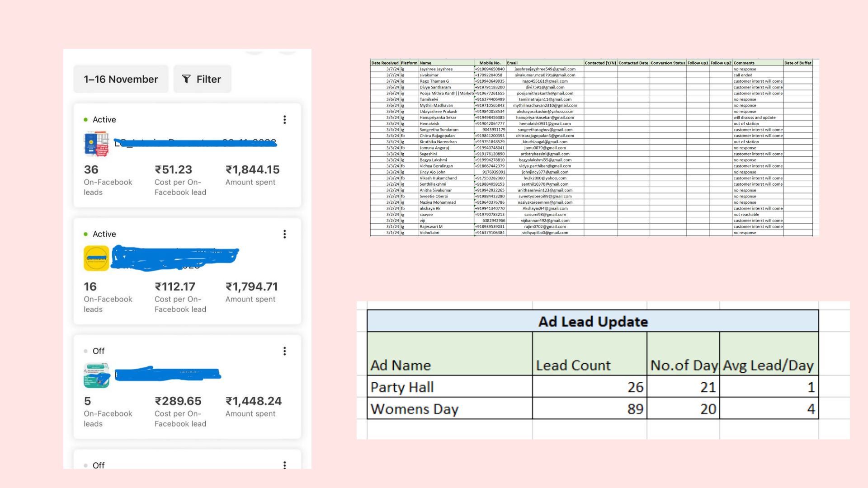Image resolution: width=868 pixels, height=488 pixels.
Task: Select the Party Hall row label
Action: coord(450,387)
